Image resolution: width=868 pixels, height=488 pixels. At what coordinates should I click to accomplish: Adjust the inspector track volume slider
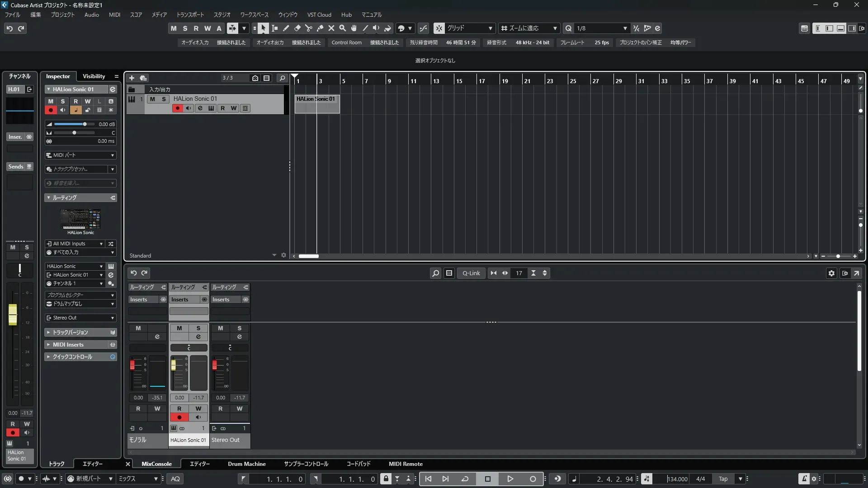point(85,124)
